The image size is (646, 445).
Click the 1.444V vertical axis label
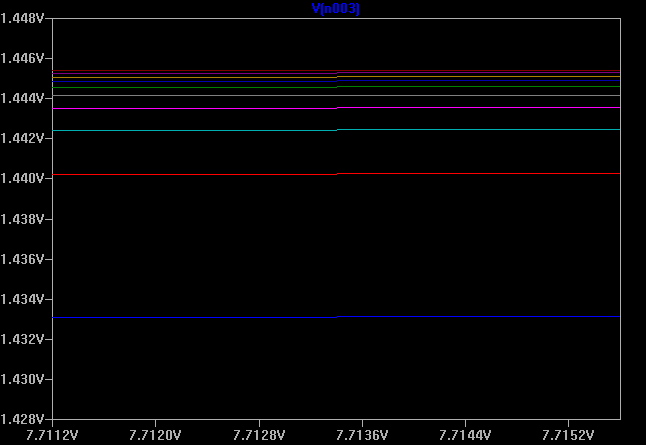point(22,98)
